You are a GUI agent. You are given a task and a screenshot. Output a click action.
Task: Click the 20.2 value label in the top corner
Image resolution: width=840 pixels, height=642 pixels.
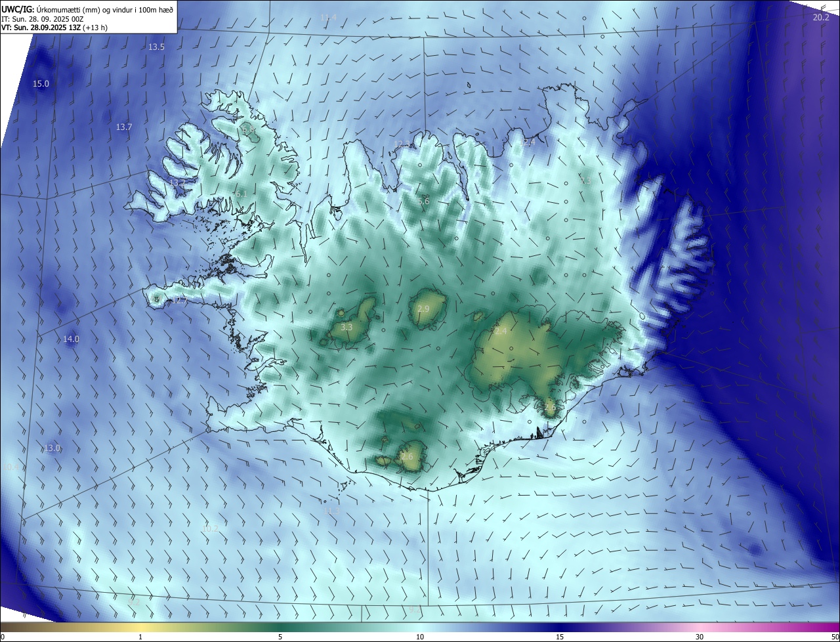pyautogui.click(x=821, y=18)
